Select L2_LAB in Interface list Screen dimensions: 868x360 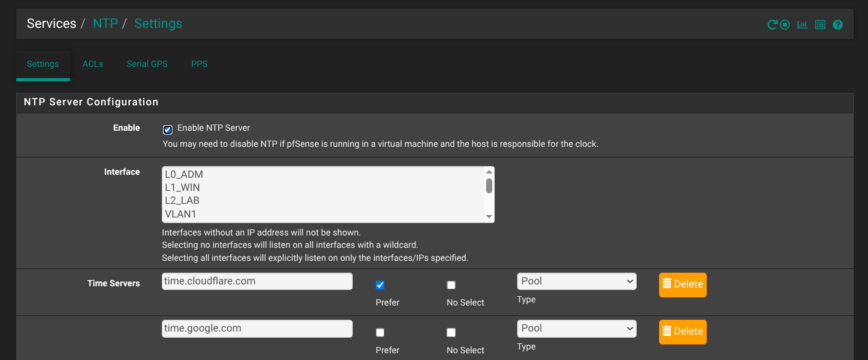click(323, 200)
